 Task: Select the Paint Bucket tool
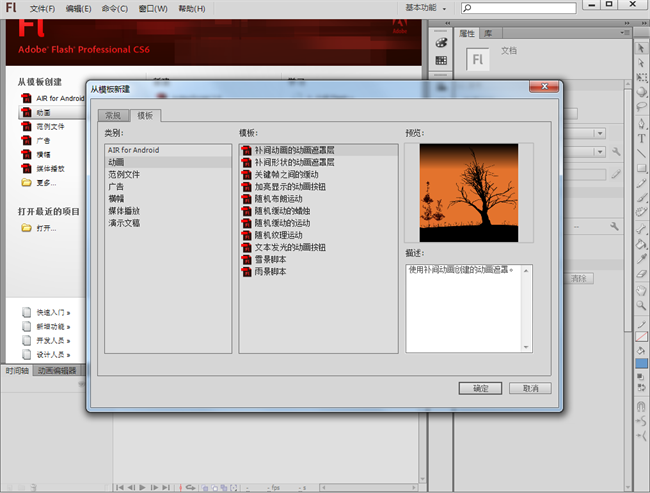point(641,244)
